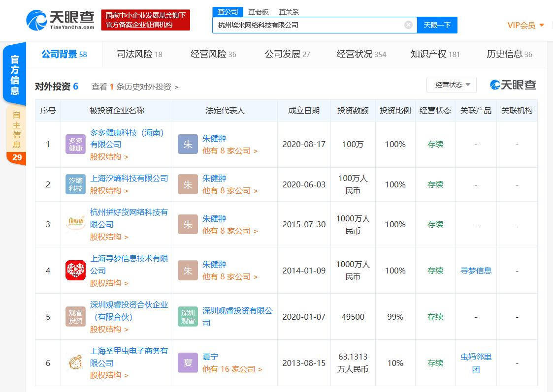Click the 汐熵科技 company logo icon
This screenshot has height=392, width=553.
point(75,184)
